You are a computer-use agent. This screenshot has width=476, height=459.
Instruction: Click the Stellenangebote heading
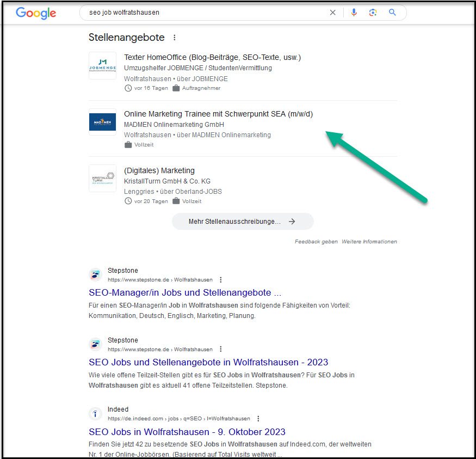pyautogui.click(x=126, y=38)
